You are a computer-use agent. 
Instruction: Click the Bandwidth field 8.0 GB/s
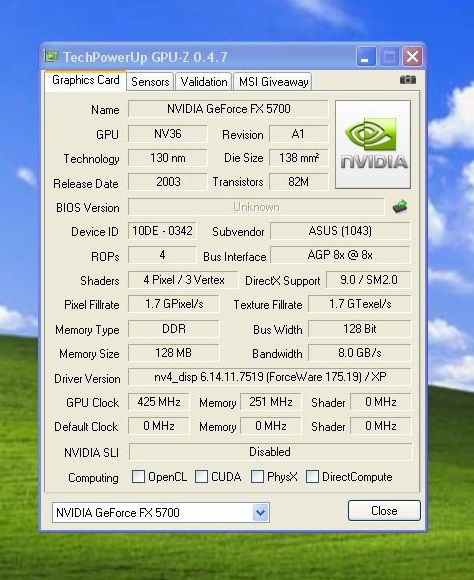360,353
